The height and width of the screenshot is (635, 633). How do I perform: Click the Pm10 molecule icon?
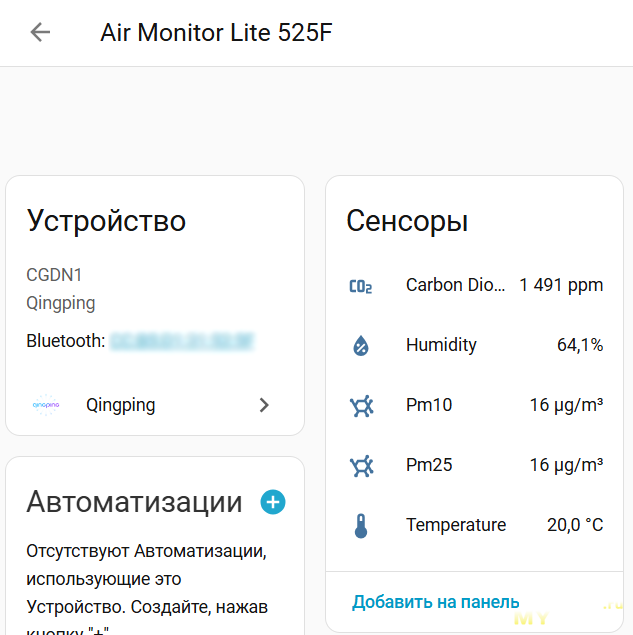(x=361, y=406)
